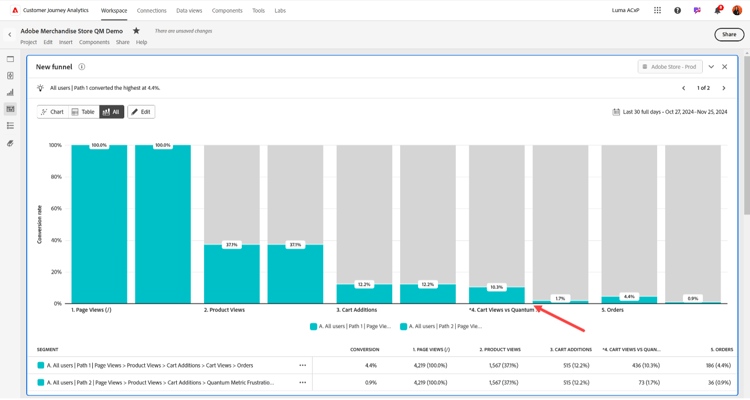Collapse the New funnel panel with chevron
Image resolution: width=750 pixels, height=400 pixels.
pos(711,67)
